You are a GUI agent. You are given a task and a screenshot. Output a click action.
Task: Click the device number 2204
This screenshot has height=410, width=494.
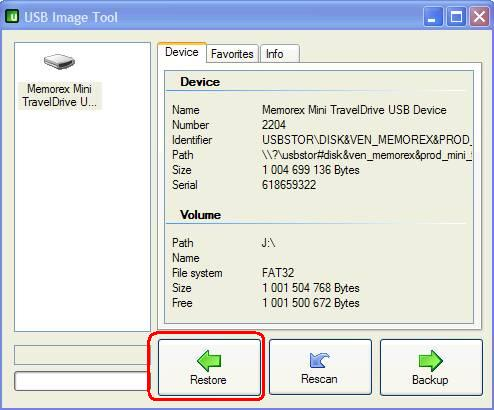coord(274,125)
